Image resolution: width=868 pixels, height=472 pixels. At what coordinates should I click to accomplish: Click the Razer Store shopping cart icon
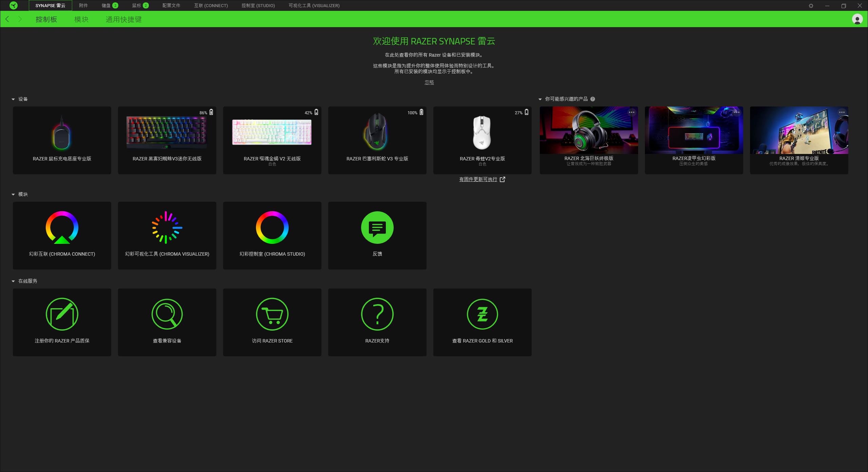pos(272,314)
